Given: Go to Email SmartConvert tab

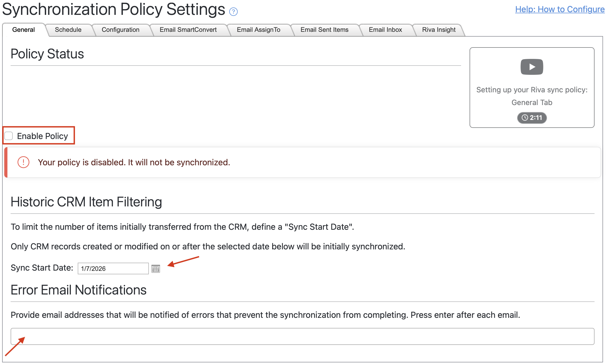Looking at the screenshot, I should (188, 30).
